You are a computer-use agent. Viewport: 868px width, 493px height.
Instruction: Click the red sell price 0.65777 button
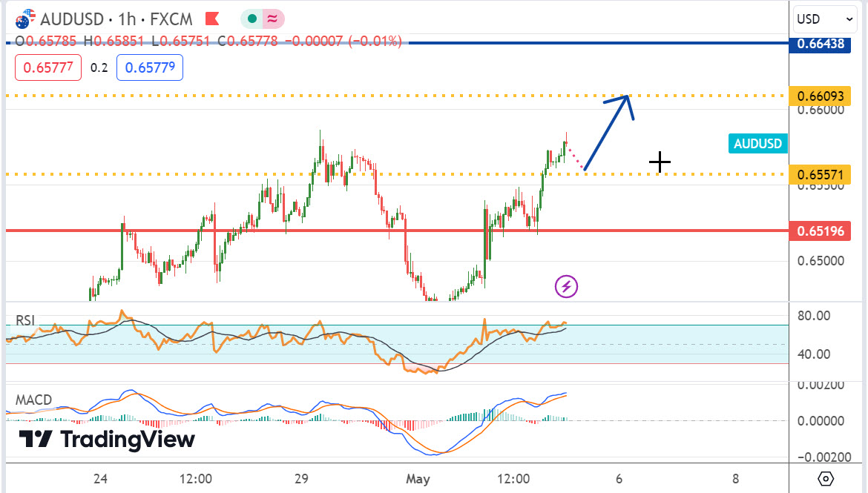pos(48,67)
